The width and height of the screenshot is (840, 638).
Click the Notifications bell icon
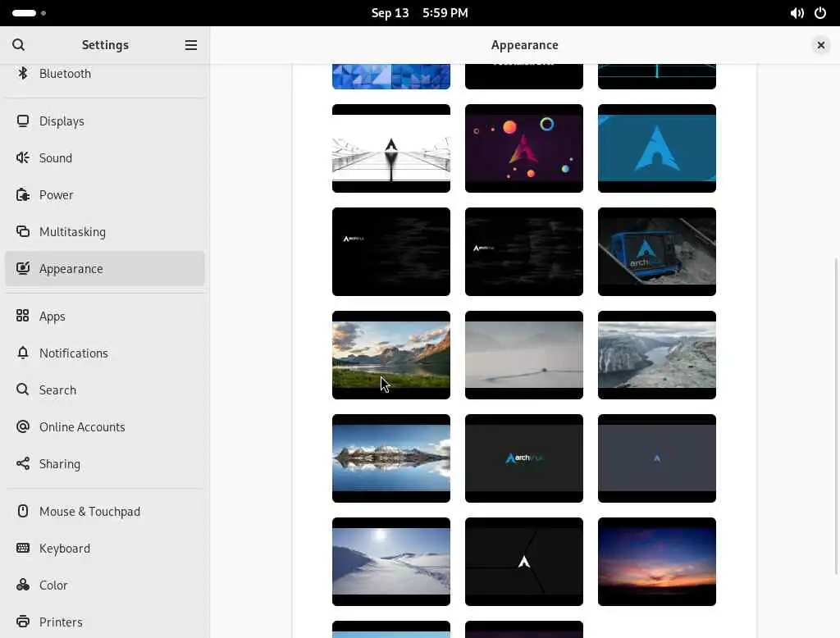tap(22, 353)
